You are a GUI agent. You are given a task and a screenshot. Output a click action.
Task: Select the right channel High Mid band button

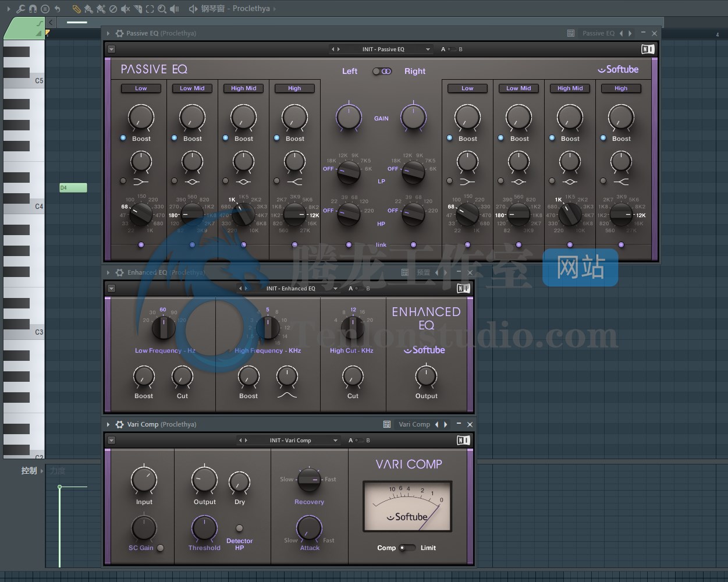coord(570,88)
